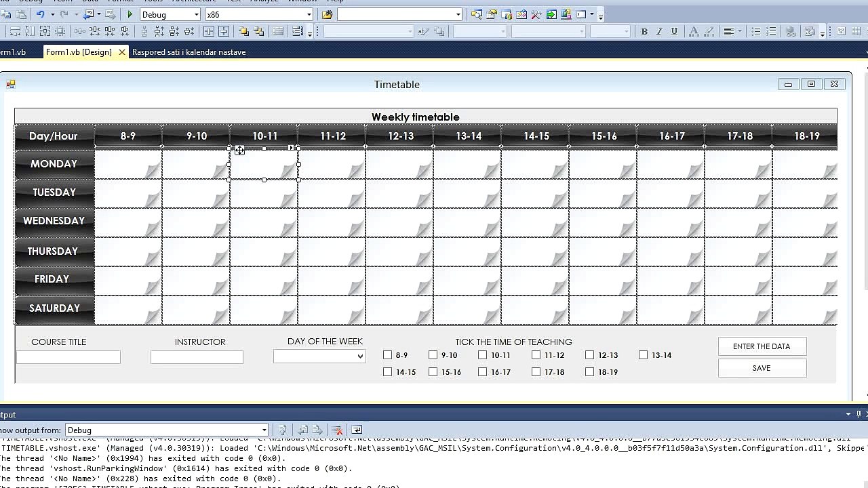Click the Find Message in Code icon
Image resolution: width=868 pixels, height=488 pixels.
click(x=283, y=430)
